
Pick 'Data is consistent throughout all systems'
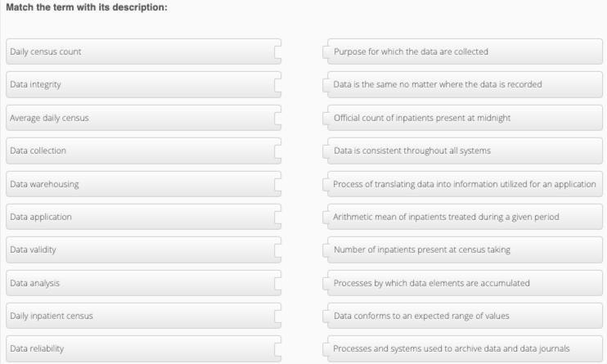pyautogui.click(x=462, y=151)
